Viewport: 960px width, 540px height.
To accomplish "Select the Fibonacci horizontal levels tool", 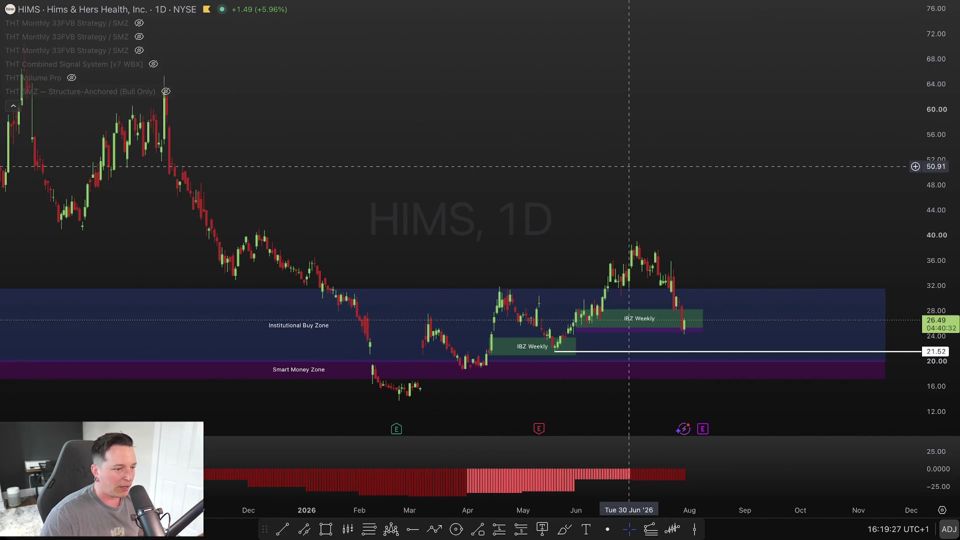I will click(369, 529).
